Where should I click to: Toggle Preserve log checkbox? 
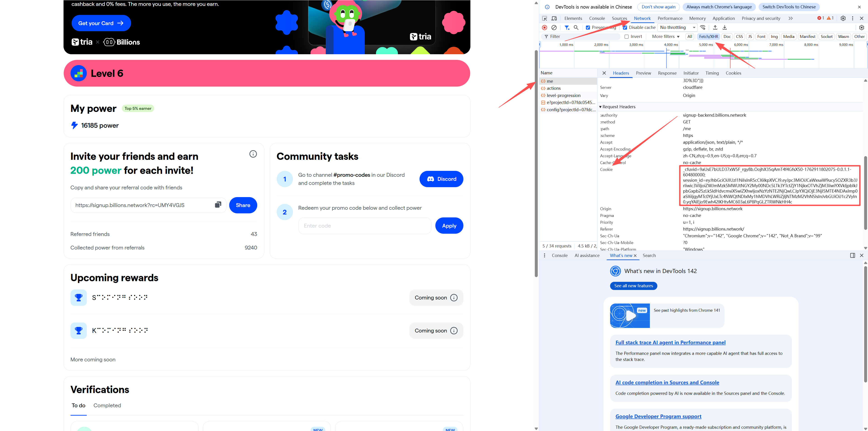pos(588,28)
